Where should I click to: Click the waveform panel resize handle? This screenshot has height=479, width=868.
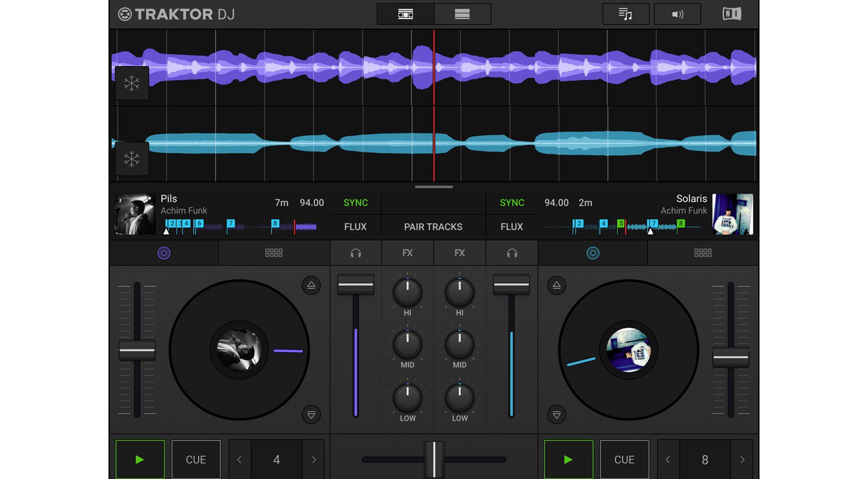[434, 187]
